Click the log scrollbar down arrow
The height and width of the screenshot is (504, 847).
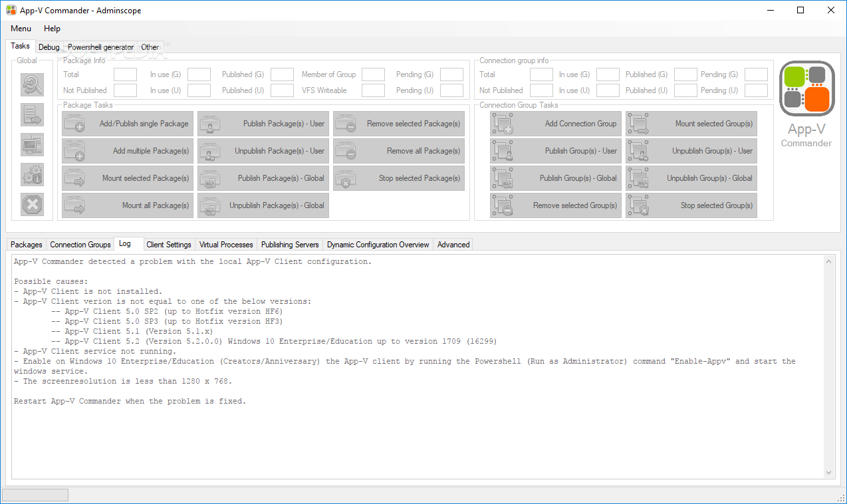click(829, 472)
